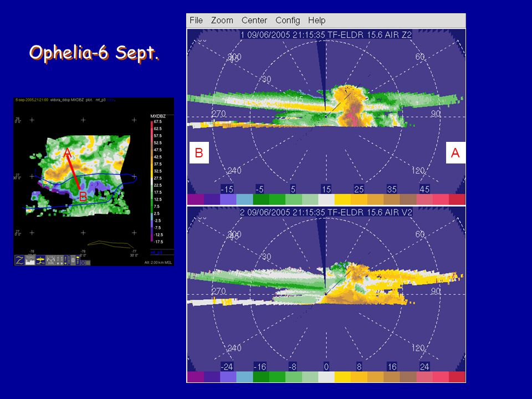Click the 67.5 value on MXDBZ scale

(x=158, y=121)
